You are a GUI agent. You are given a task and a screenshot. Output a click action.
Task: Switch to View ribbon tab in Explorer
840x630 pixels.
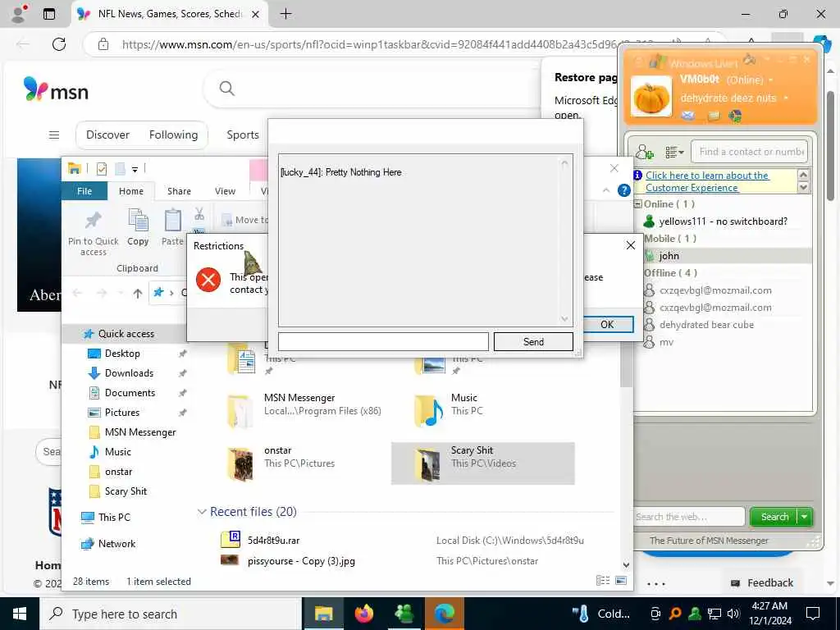(x=225, y=190)
